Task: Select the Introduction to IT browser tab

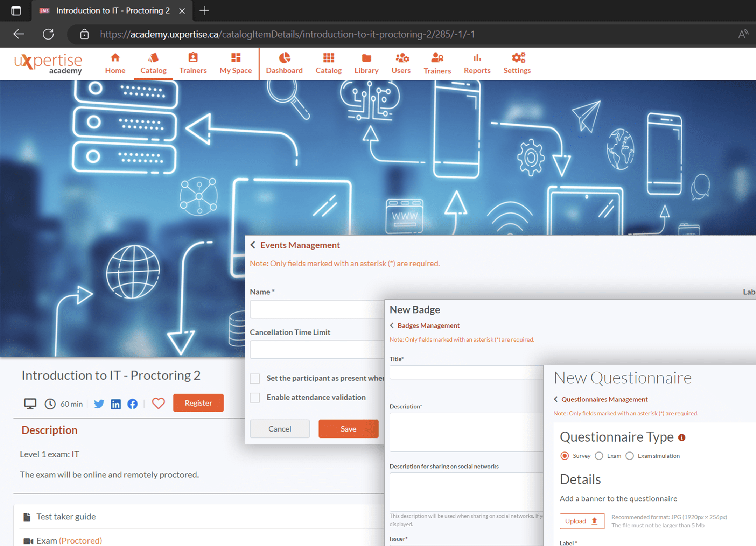Action: tap(113, 11)
